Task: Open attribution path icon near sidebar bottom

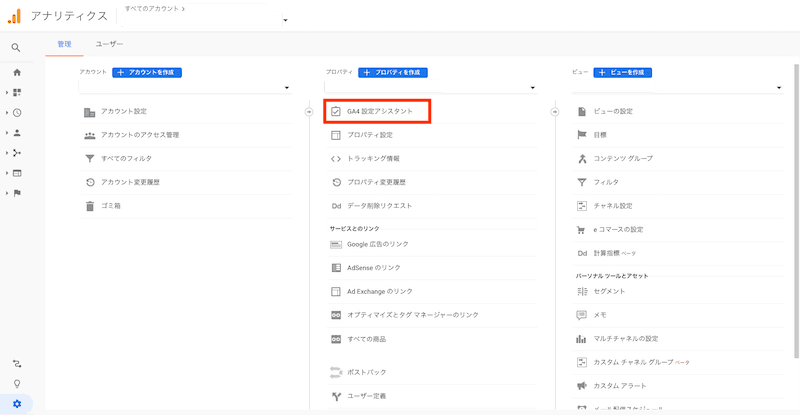Action: coord(17,364)
